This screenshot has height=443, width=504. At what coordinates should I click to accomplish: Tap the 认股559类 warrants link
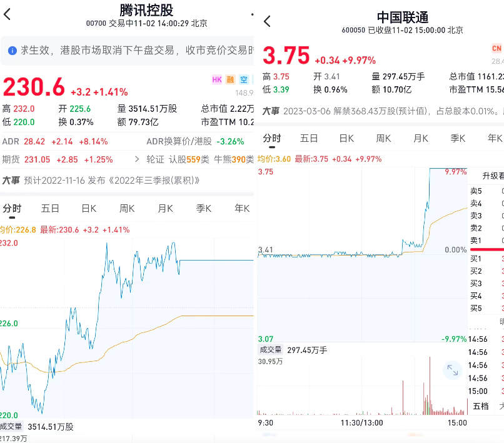click(189, 159)
